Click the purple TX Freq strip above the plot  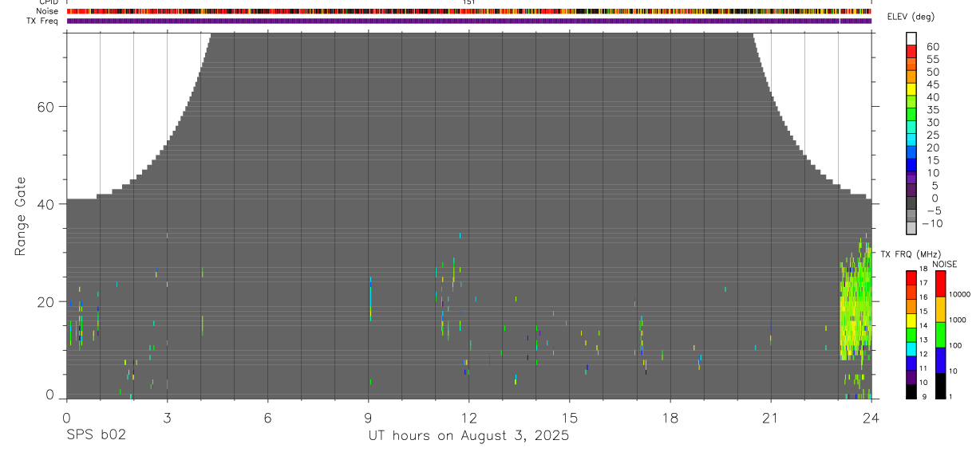(469, 21)
